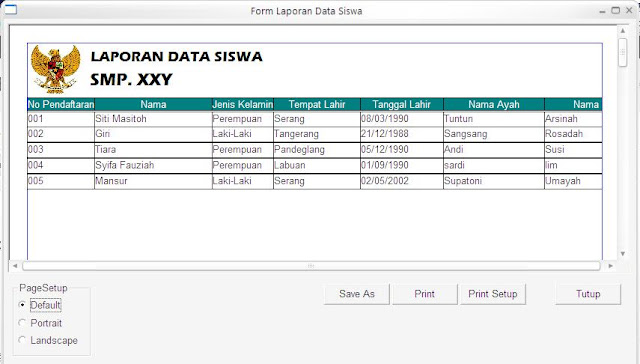Click the horizontal scrollbar thumb
The width and height of the screenshot is (640, 364).
tap(311, 266)
